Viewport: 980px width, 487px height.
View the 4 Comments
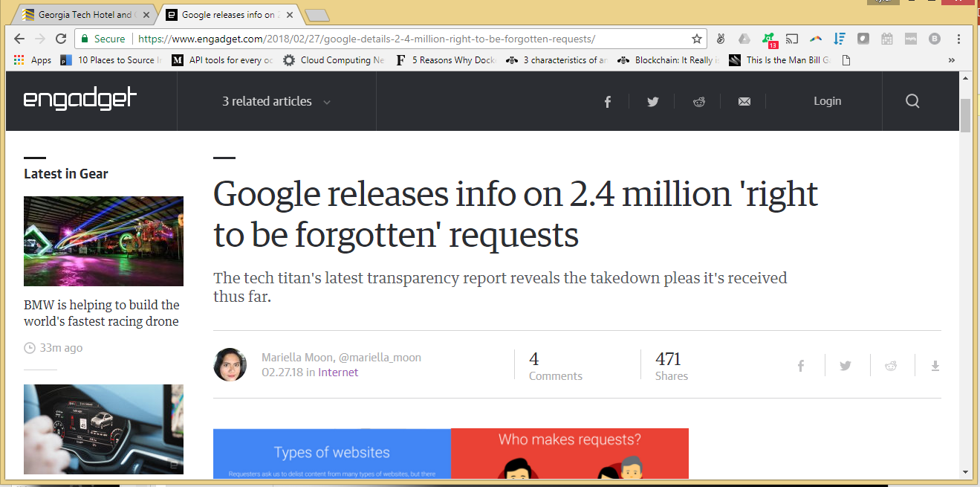tap(555, 366)
